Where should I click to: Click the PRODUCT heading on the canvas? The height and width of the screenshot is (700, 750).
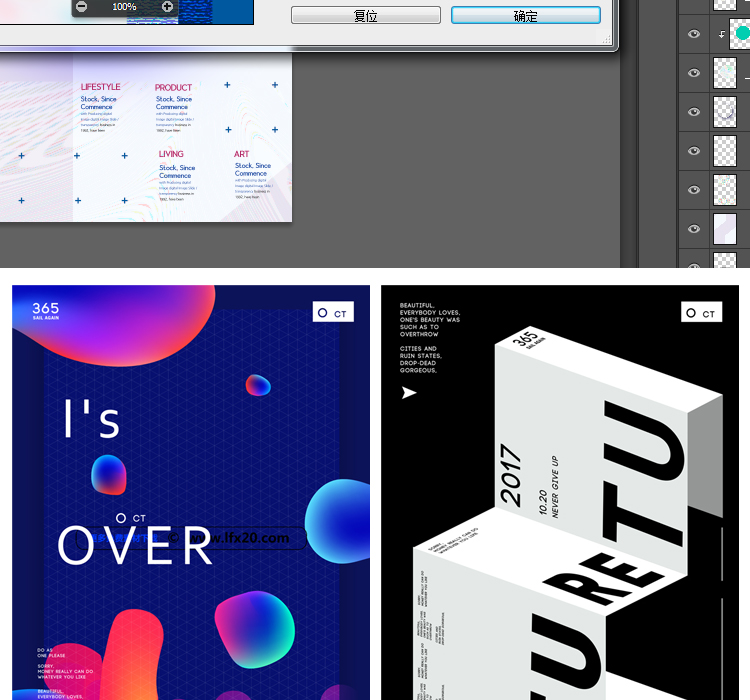pyautogui.click(x=173, y=88)
